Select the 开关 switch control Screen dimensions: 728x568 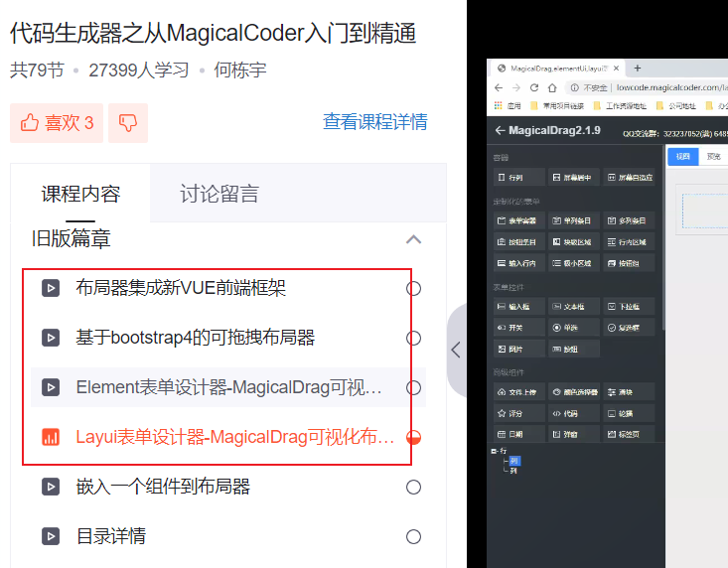pyautogui.click(x=519, y=328)
